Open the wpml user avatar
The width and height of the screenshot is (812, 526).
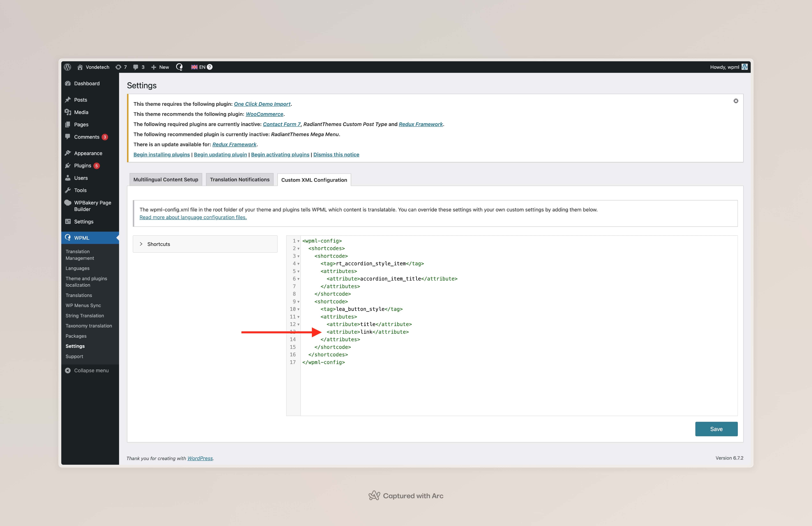tap(745, 67)
